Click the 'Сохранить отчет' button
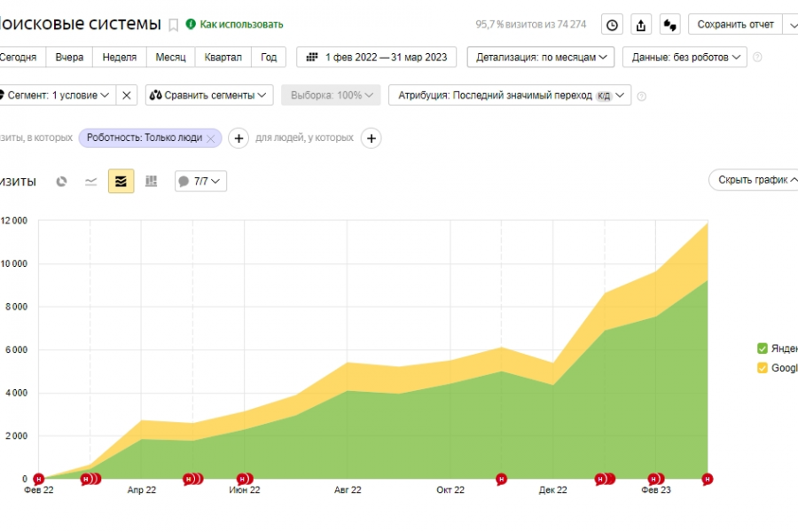 coord(735,25)
